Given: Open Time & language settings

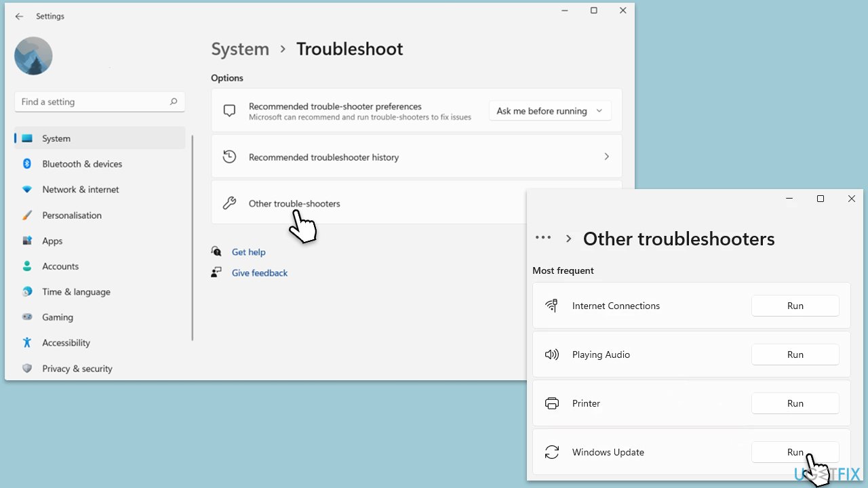Looking at the screenshot, I should coord(100,292).
